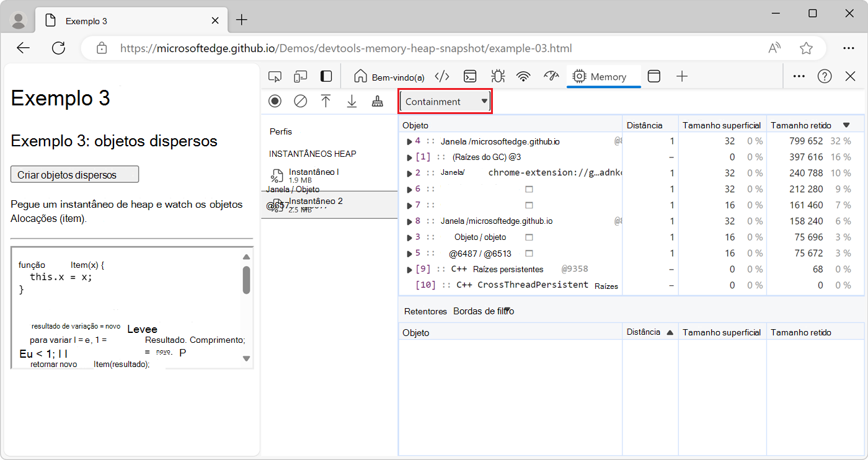This screenshot has height=460, width=868.
Task: Open the Bem-vindo(a) tab
Action: 389,77
